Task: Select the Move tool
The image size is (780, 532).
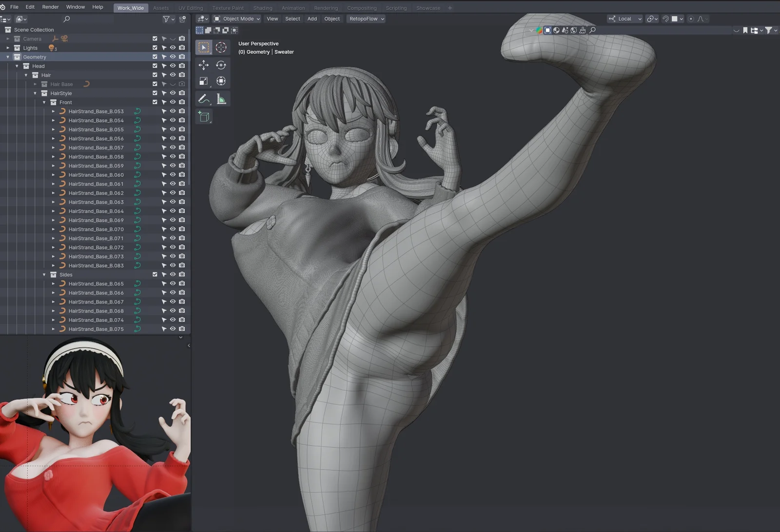Action: [204, 65]
